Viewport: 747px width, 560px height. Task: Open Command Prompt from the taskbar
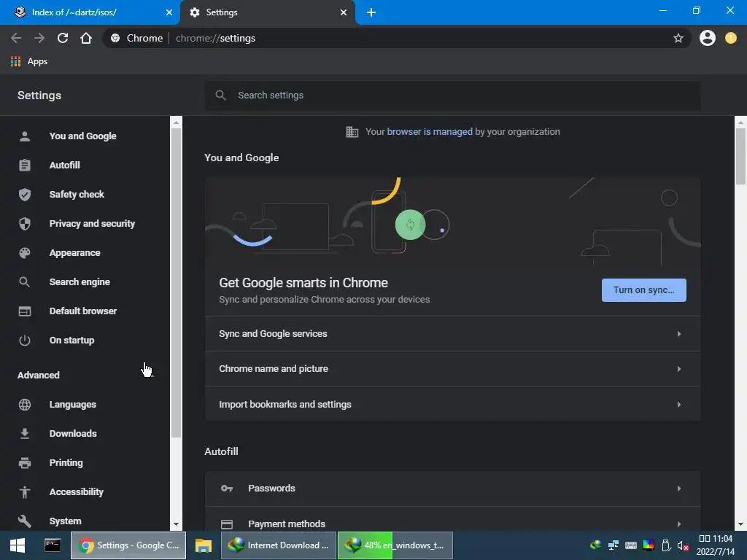point(53,545)
